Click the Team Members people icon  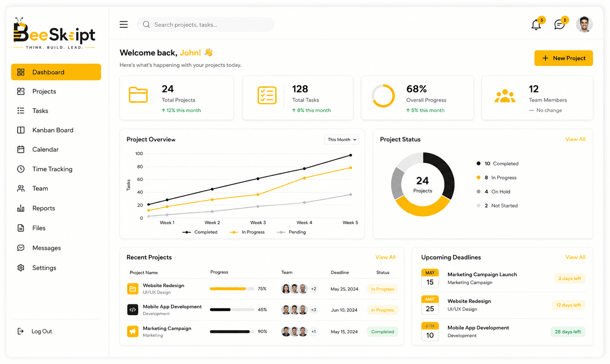point(505,96)
